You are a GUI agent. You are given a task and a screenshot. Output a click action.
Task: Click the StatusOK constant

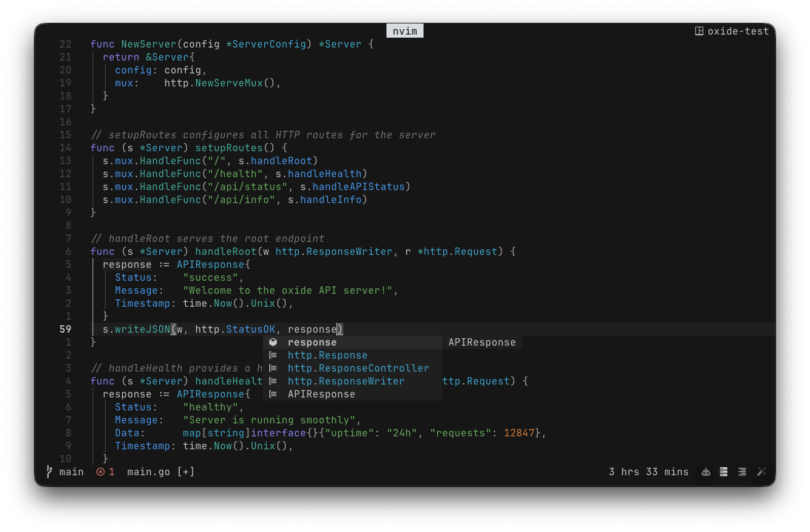pos(251,329)
